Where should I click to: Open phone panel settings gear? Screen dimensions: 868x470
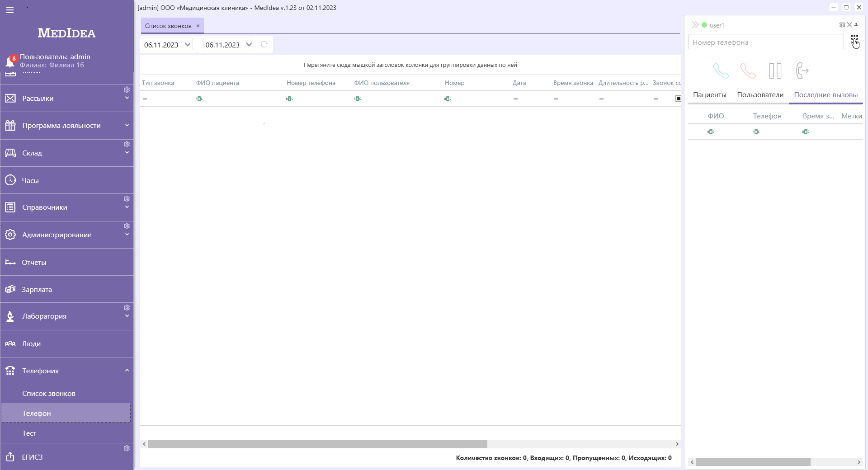point(842,25)
